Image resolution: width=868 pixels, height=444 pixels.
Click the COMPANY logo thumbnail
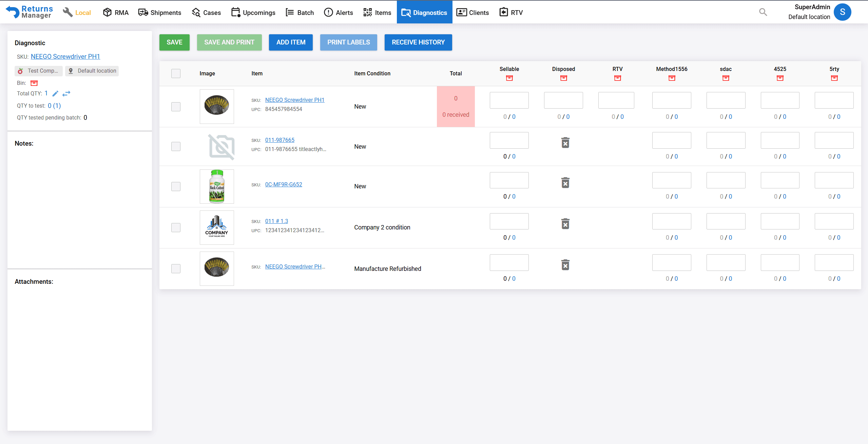click(217, 227)
